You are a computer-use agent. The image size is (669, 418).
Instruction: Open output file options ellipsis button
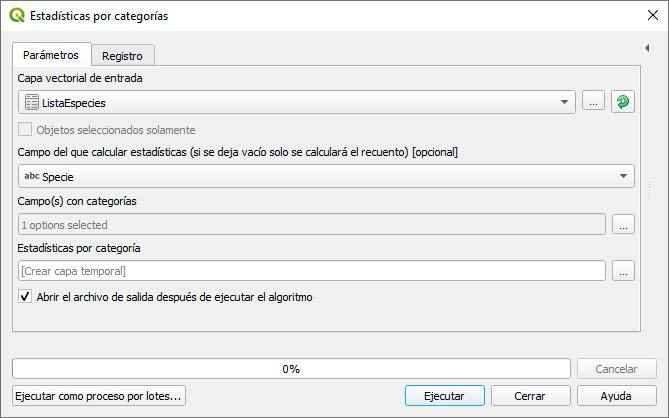[x=623, y=271]
